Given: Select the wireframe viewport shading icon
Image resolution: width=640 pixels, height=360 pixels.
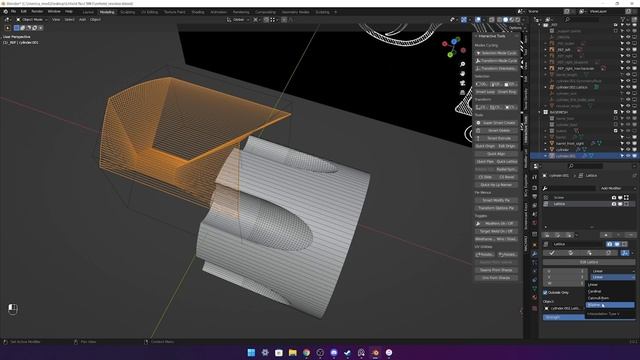Looking at the screenshot, I should point(500,20).
